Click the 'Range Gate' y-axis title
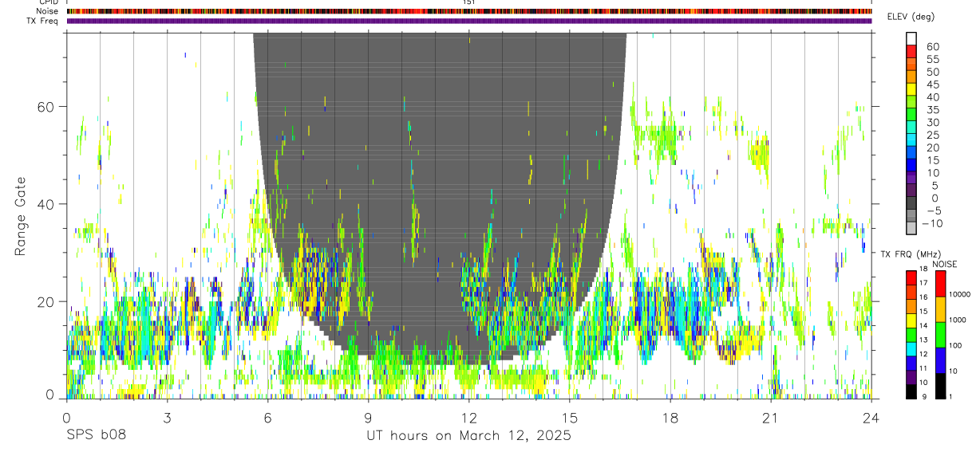This screenshot has height=452, width=980. point(21,216)
